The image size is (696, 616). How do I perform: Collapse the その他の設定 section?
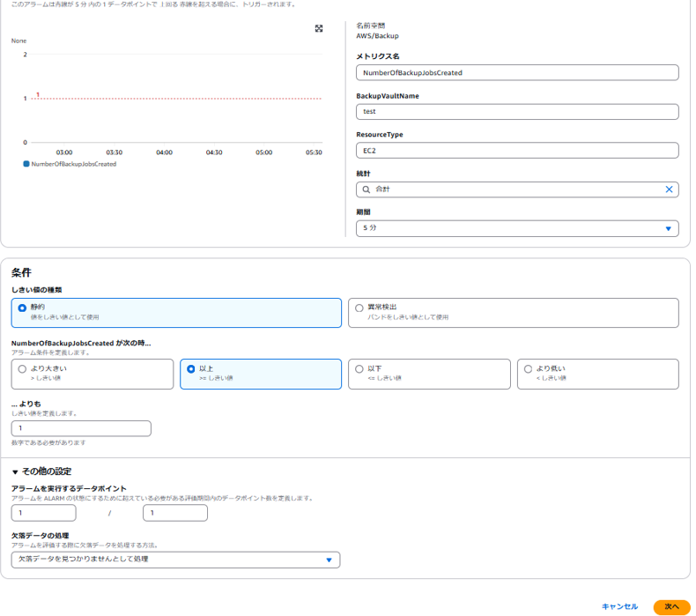15,472
